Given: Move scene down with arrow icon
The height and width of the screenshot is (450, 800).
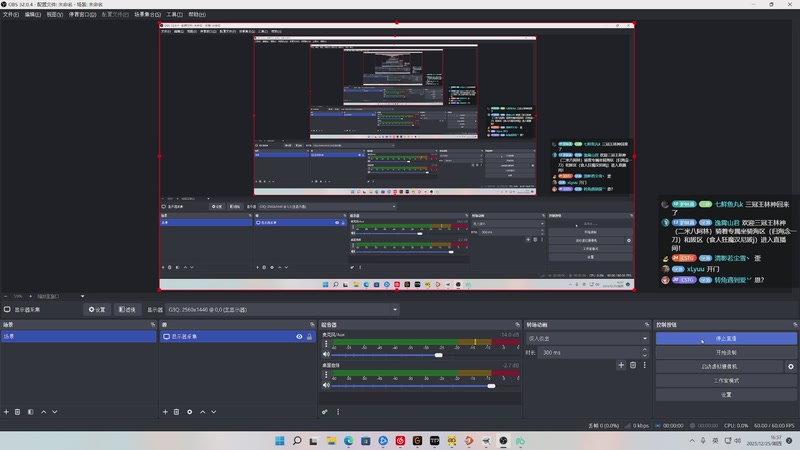Looking at the screenshot, I should [55, 412].
